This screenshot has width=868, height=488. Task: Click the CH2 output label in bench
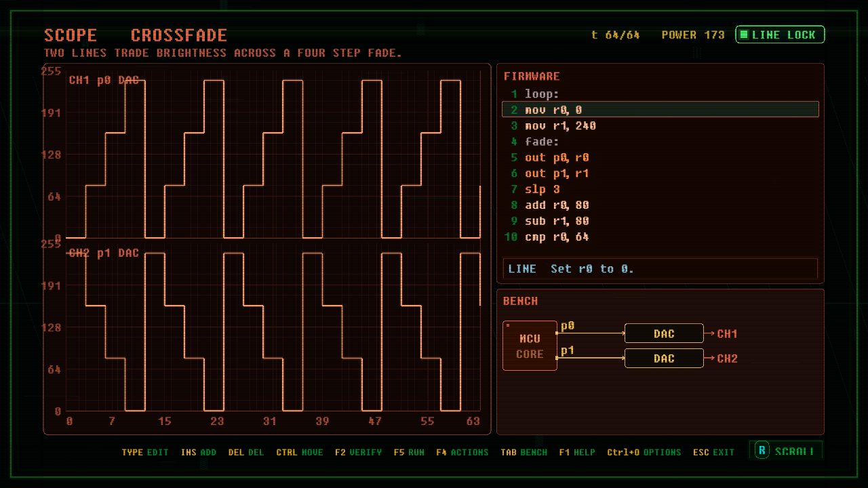(x=727, y=359)
